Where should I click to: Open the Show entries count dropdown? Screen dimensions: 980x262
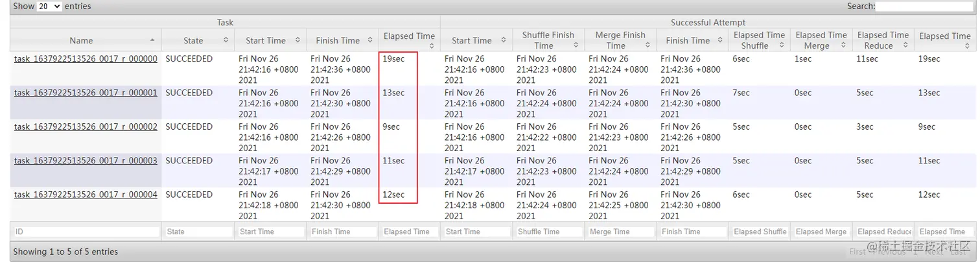49,6
